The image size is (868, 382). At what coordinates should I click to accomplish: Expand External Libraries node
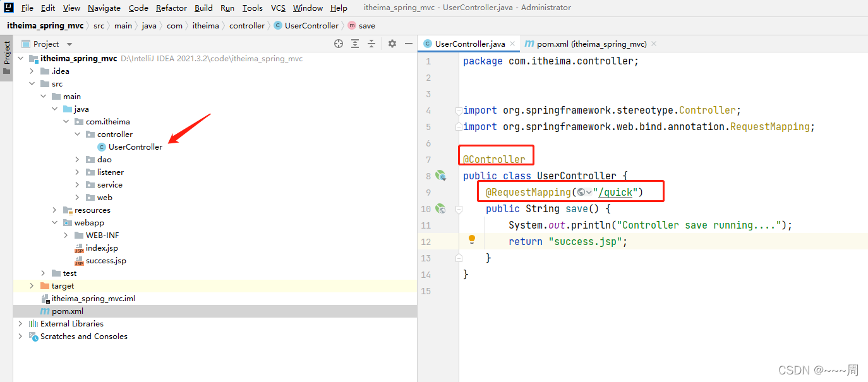point(21,323)
